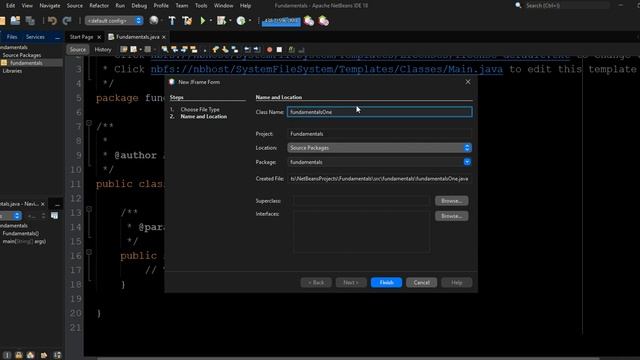
Task: Click the Save All icon in toolbar
Action: [x=30, y=21]
